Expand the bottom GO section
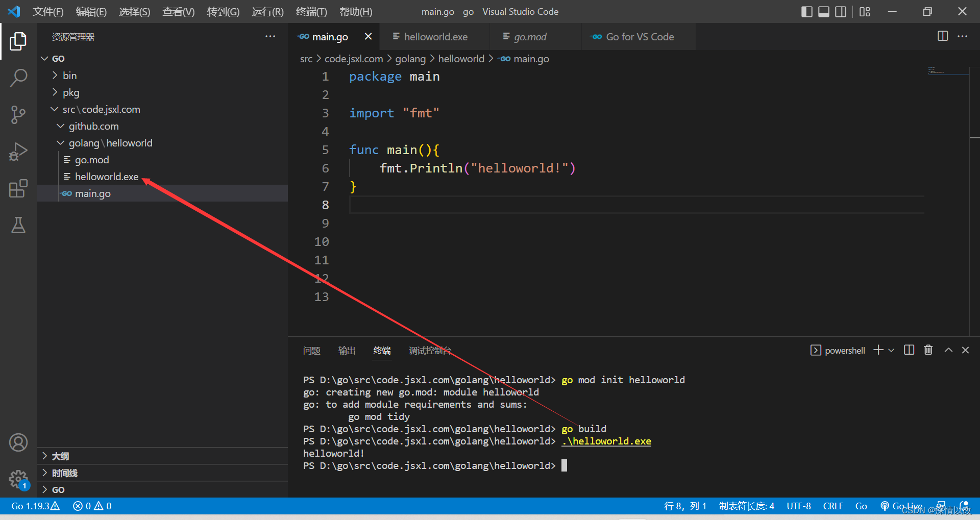This screenshot has width=980, height=520. point(162,490)
